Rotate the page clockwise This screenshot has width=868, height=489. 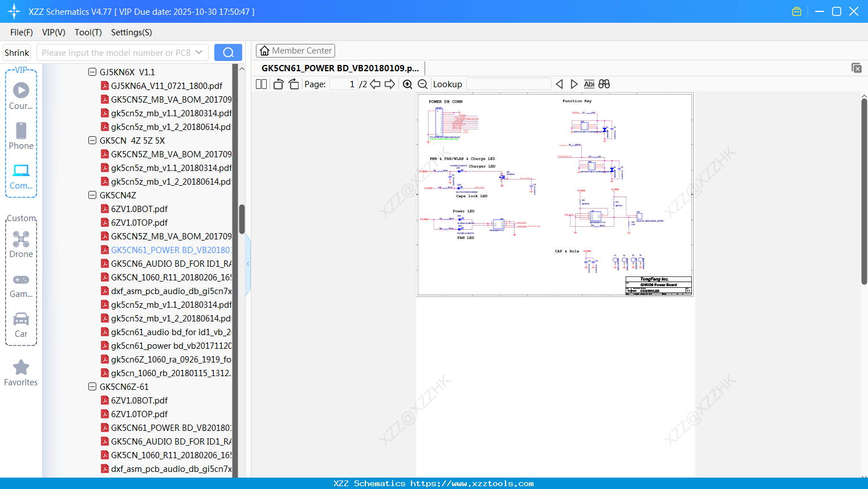coord(294,84)
